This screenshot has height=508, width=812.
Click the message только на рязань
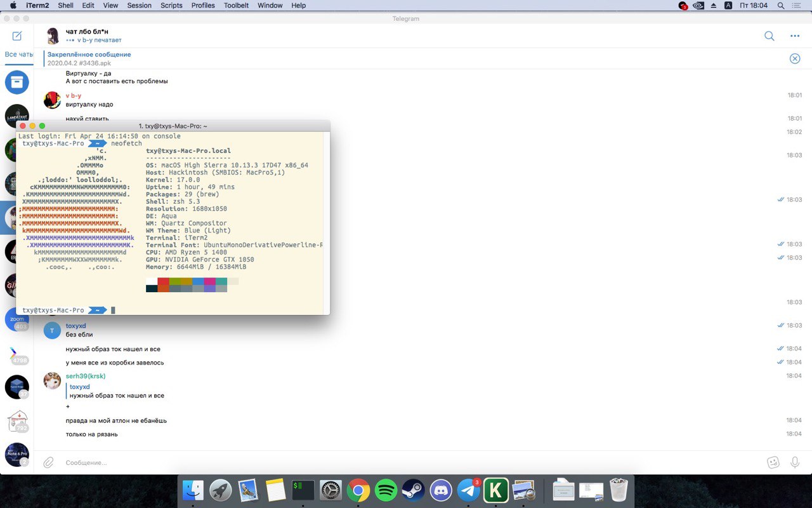tap(91, 434)
